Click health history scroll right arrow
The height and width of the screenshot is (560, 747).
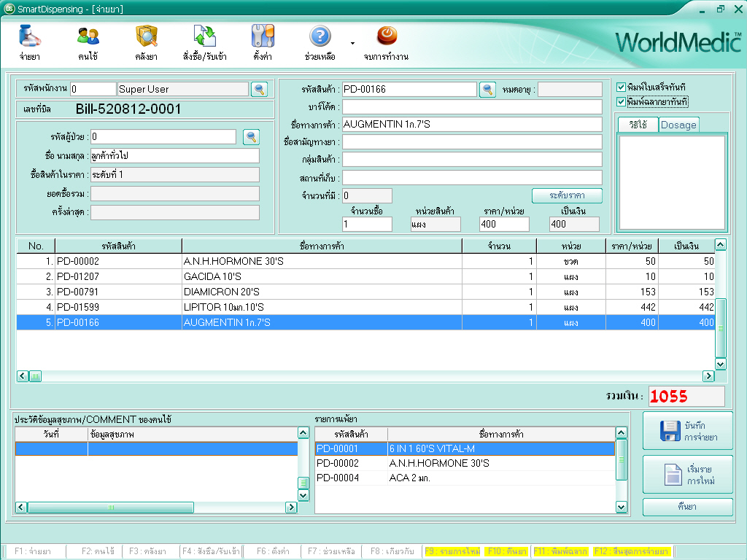(291, 507)
